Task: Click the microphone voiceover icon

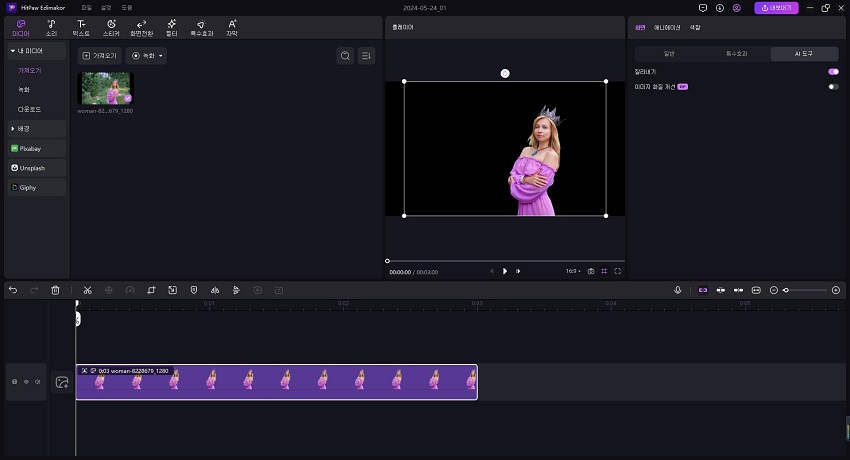Action: click(x=677, y=290)
